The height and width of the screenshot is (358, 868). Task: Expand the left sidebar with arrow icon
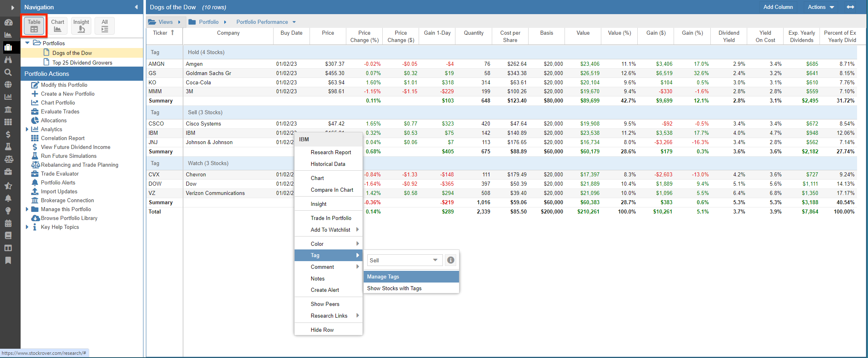pos(12,7)
